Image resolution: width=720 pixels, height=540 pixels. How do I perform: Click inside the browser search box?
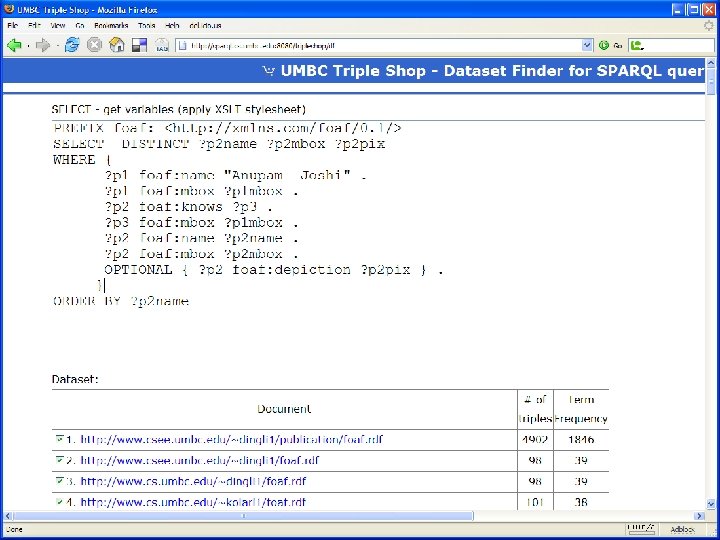pyautogui.click(x=679, y=45)
